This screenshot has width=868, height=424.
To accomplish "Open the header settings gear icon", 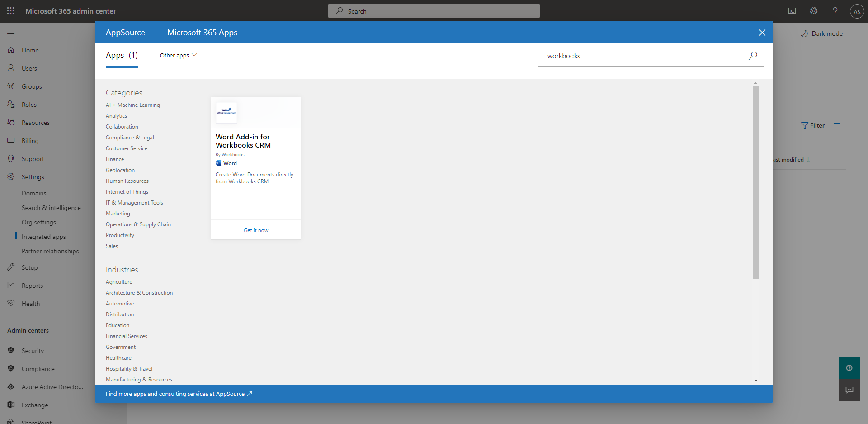I will point(814,11).
